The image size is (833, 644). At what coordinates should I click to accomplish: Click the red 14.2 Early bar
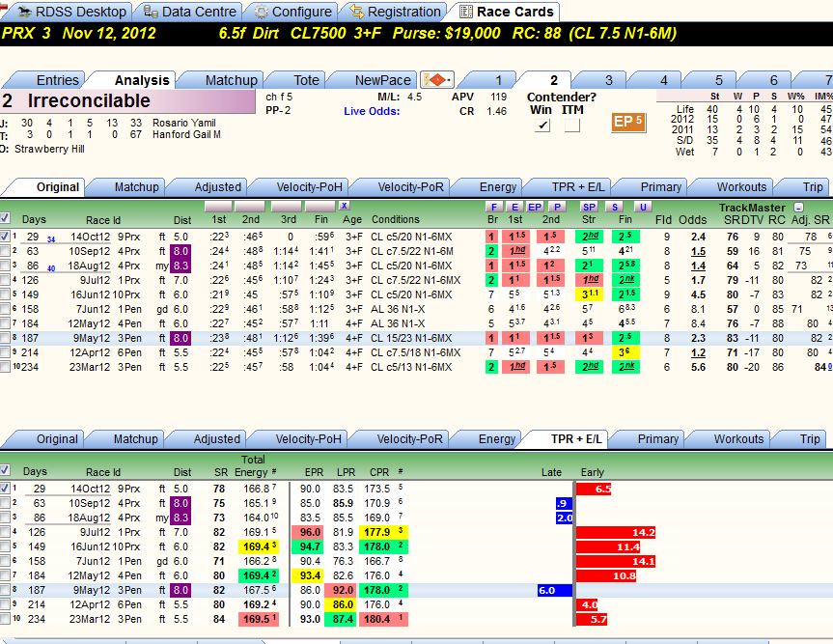(x=616, y=532)
